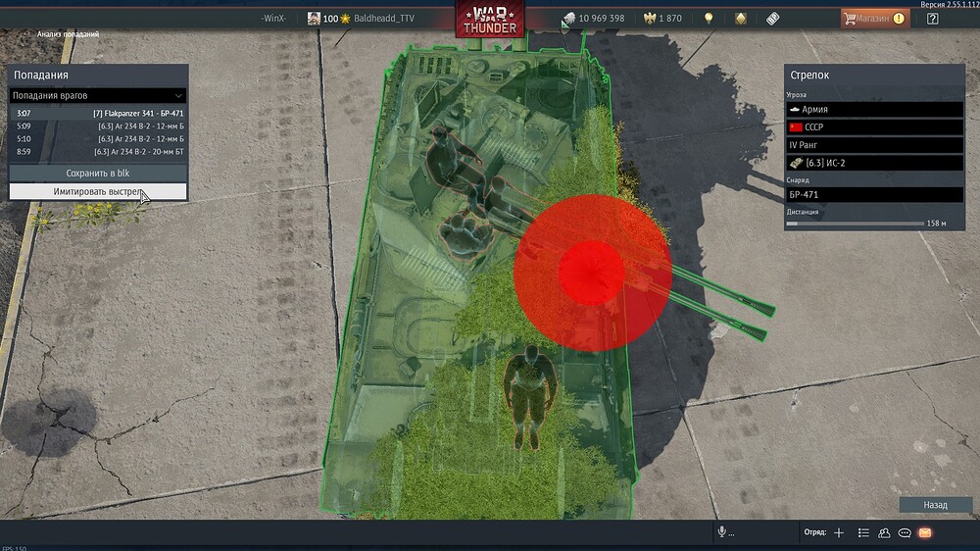This screenshot has height=551, width=980.
Task: Click the shop cart icon
Action: click(850, 18)
